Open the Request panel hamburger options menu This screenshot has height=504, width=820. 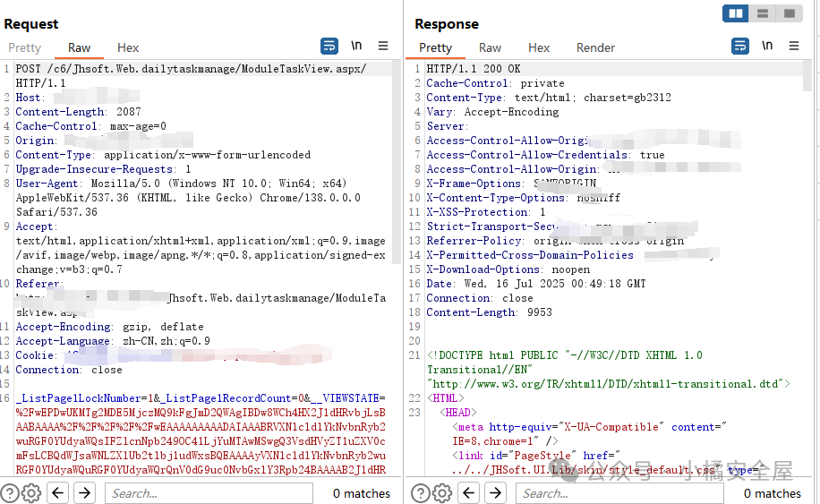pyautogui.click(x=383, y=47)
